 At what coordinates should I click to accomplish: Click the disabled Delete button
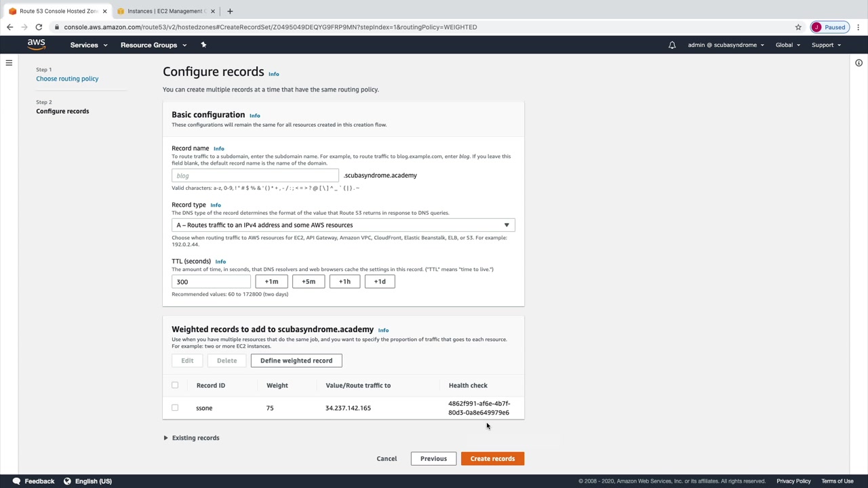click(x=226, y=361)
